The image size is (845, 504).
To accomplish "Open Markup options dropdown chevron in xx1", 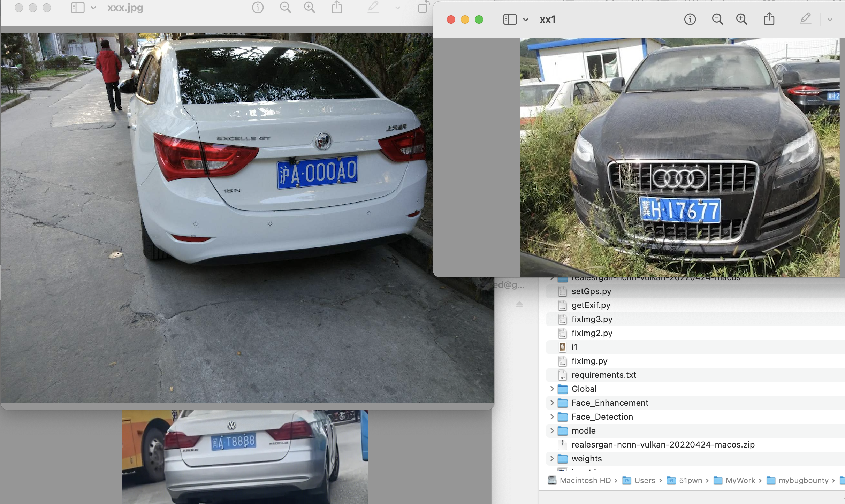I will 830,20.
